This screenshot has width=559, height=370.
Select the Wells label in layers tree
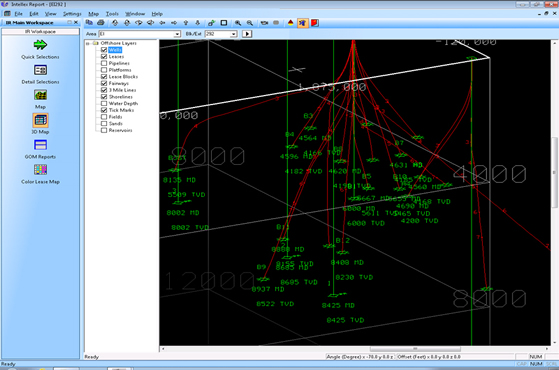[115, 50]
